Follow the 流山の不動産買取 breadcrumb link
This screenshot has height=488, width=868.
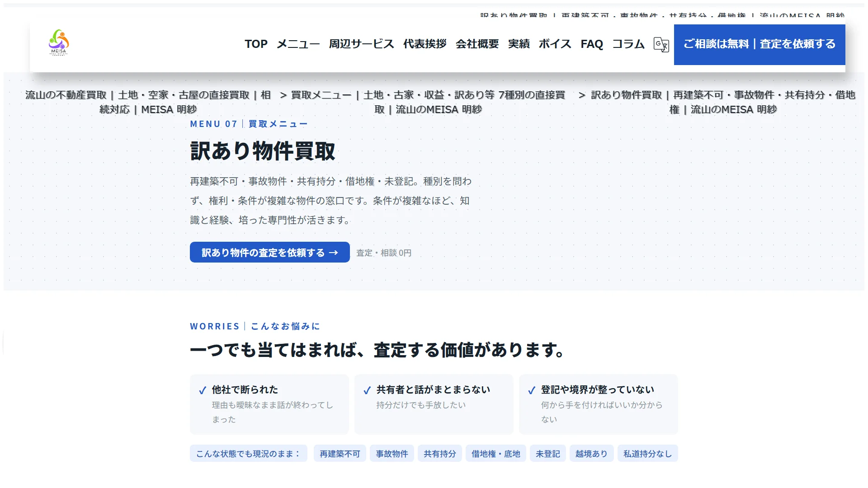pos(148,102)
